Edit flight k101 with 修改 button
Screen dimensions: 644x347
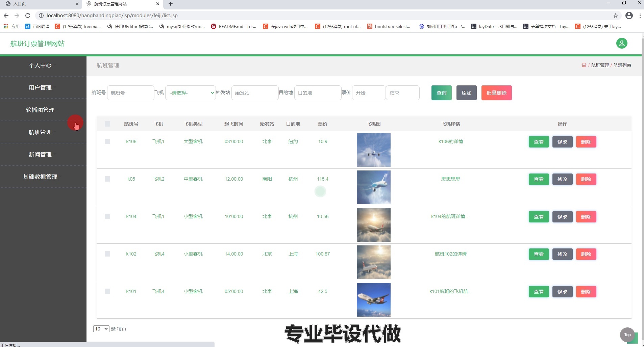pos(563,292)
